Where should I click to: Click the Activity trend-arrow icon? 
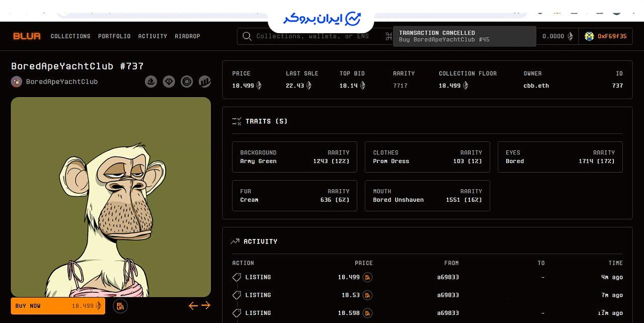point(235,241)
